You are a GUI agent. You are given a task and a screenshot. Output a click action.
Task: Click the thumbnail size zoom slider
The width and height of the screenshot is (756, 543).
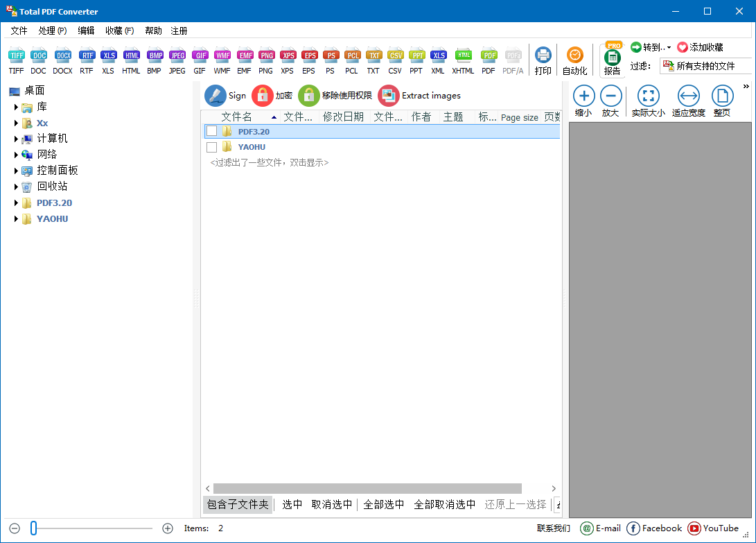(x=33, y=528)
